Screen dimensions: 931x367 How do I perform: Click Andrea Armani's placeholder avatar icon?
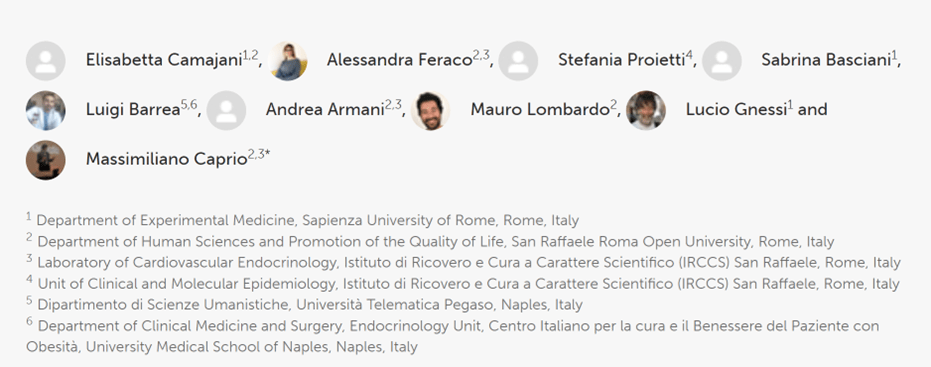pos(226,110)
